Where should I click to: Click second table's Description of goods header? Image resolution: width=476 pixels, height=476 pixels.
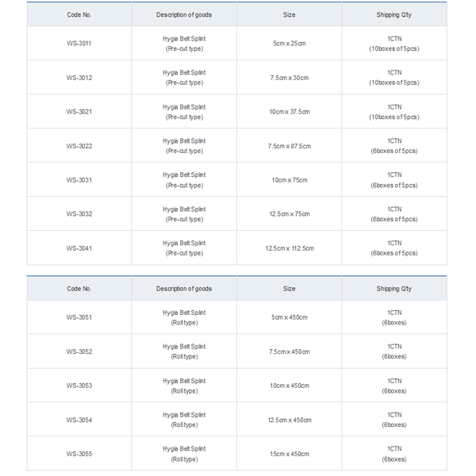[x=184, y=289]
